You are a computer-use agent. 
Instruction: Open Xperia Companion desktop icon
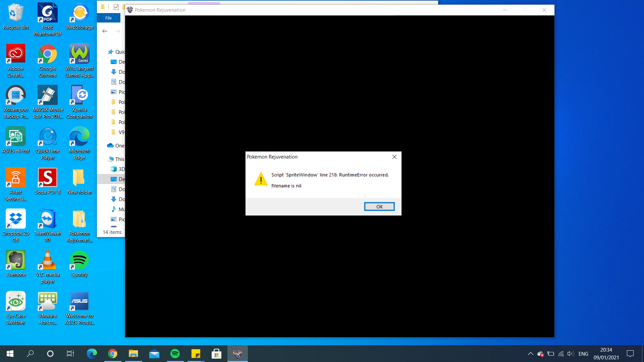79,102
